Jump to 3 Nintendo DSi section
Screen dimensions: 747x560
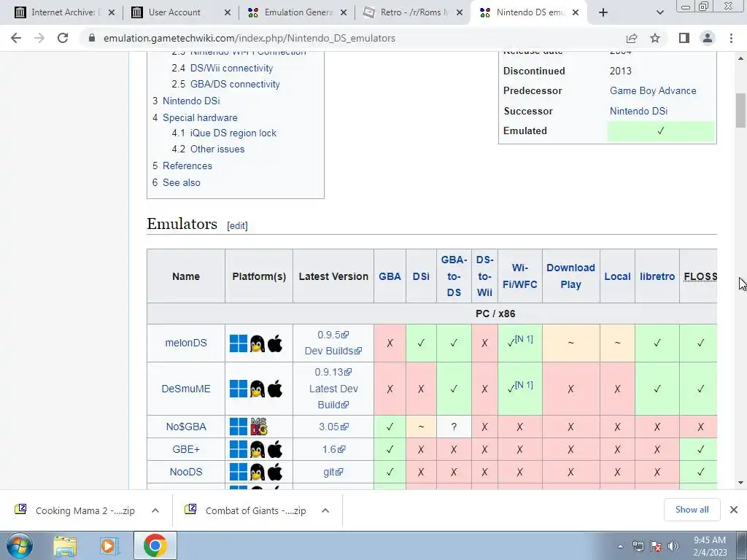pyautogui.click(x=186, y=101)
